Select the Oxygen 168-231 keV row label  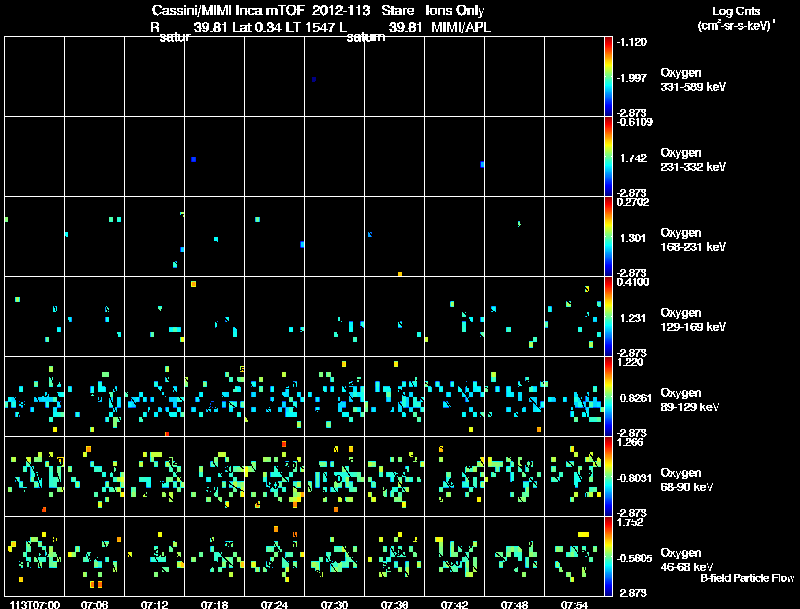[693, 240]
